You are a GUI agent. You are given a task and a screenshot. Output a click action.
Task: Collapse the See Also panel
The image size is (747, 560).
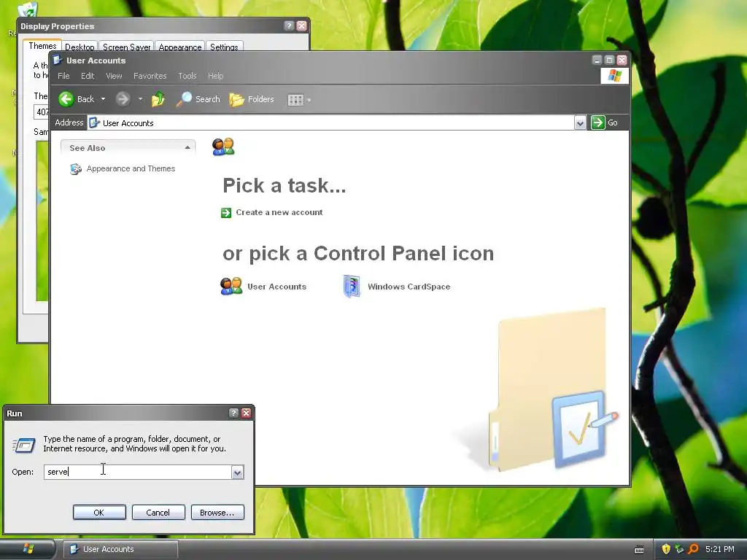187,147
